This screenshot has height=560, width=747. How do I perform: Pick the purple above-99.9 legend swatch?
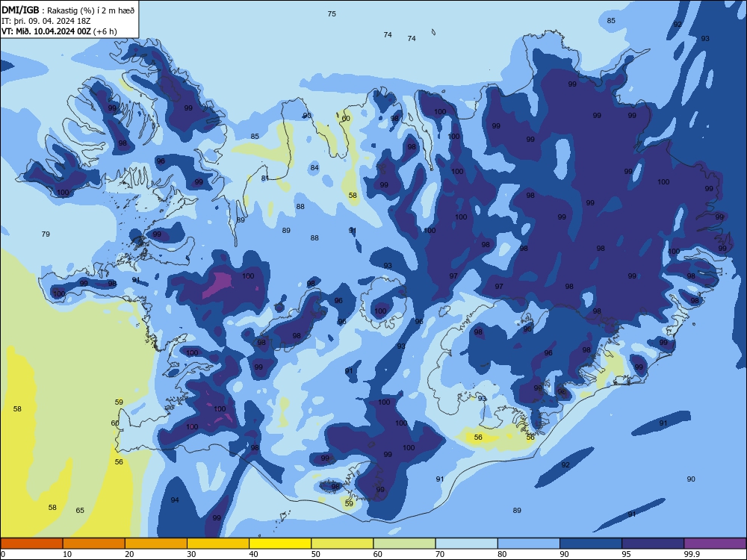(715, 544)
